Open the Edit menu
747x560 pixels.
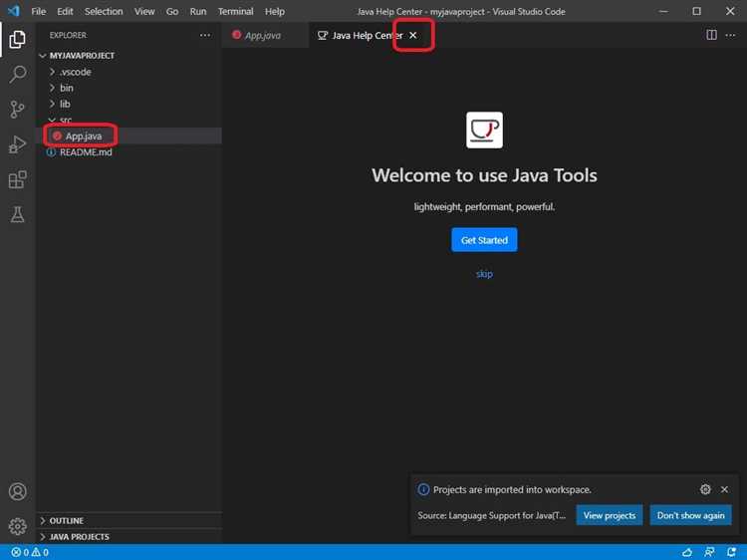pos(65,11)
